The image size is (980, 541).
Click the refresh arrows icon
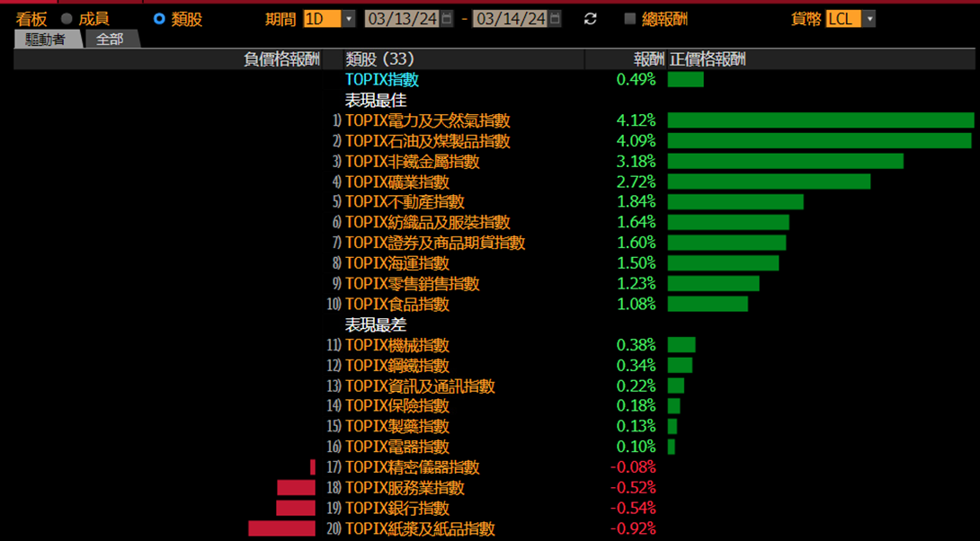(590, 19)
